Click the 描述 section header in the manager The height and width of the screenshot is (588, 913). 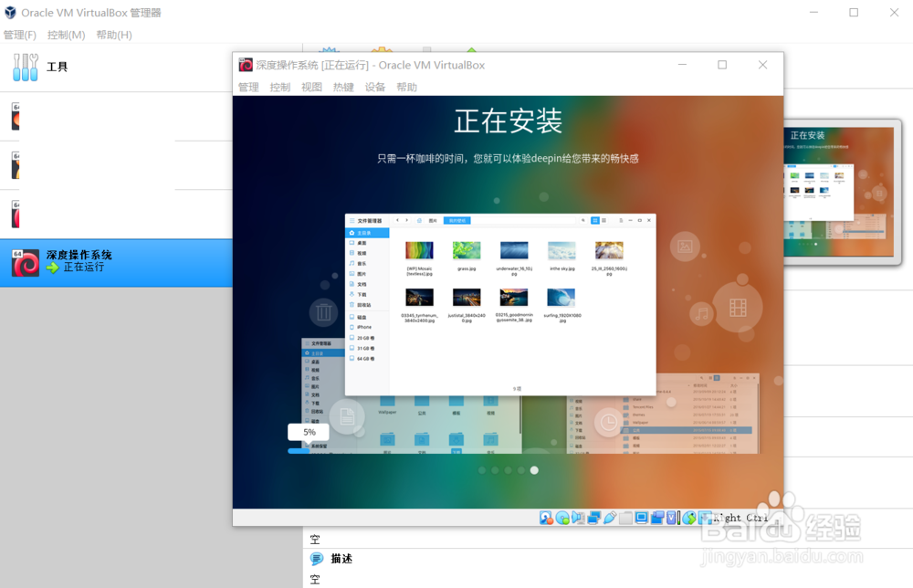(341, 559)
